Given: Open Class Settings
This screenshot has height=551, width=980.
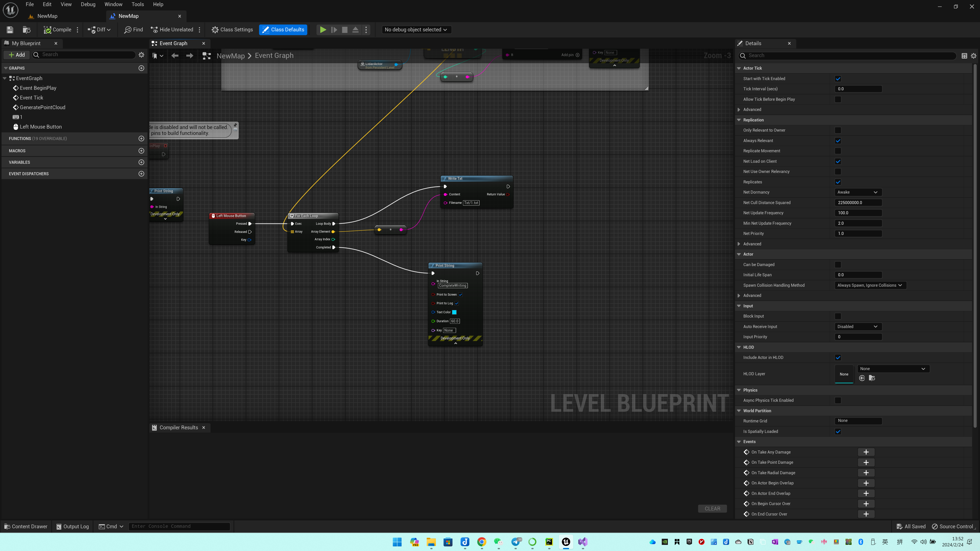Looking at the screenshot, I should pos(232,30).
